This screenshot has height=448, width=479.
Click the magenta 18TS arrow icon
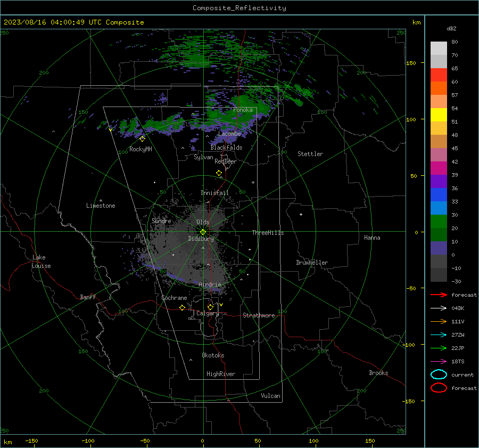(x=439, y=362)
